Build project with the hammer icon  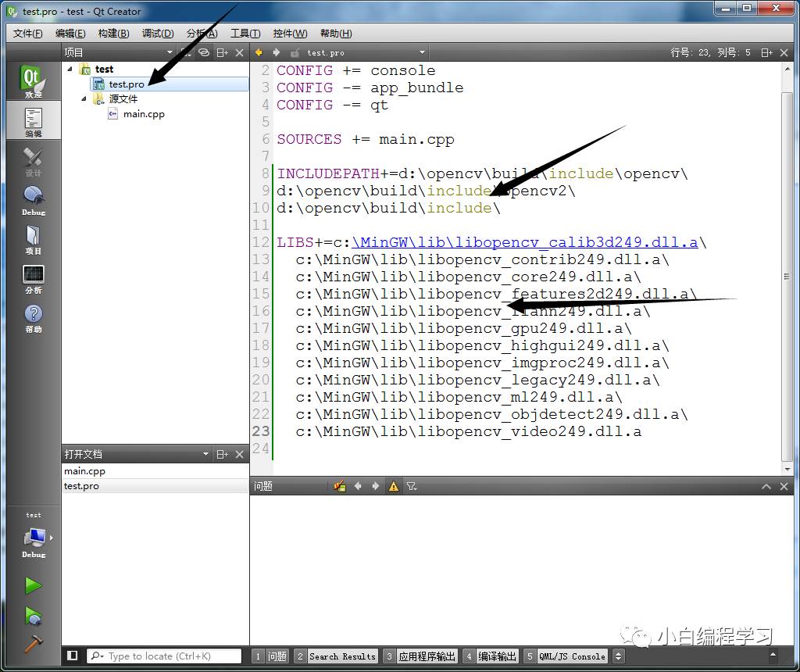point(33,644)
